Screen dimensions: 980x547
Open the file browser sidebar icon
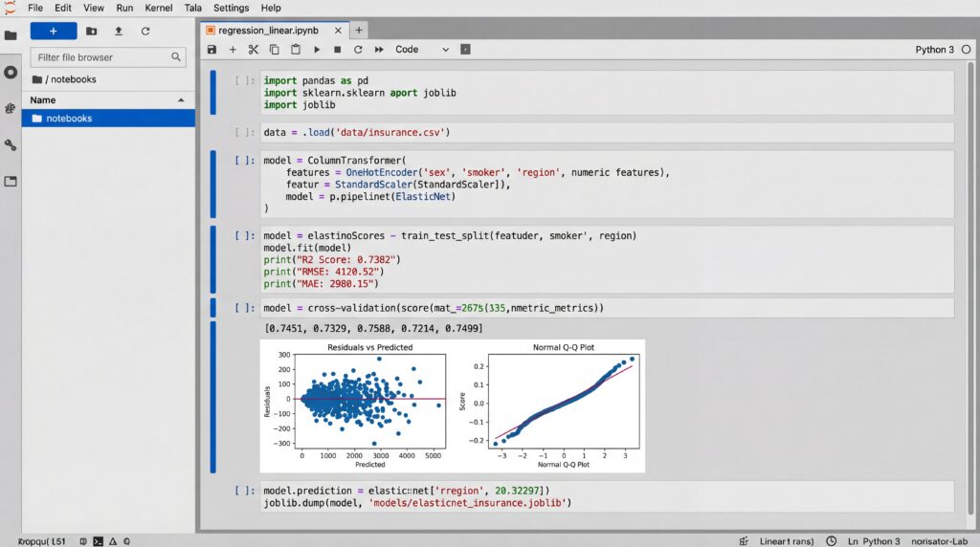(x=11, y=35)
